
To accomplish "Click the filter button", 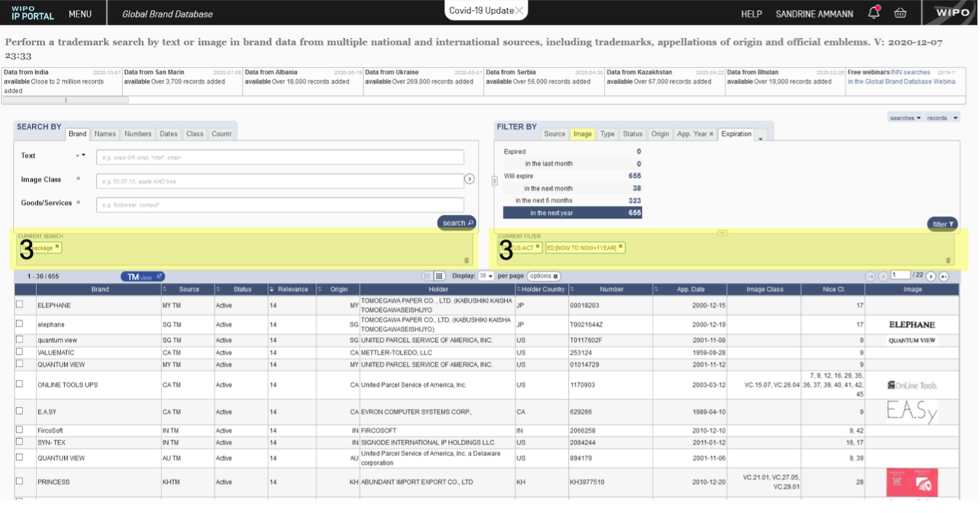I will [x=942, y=224].
